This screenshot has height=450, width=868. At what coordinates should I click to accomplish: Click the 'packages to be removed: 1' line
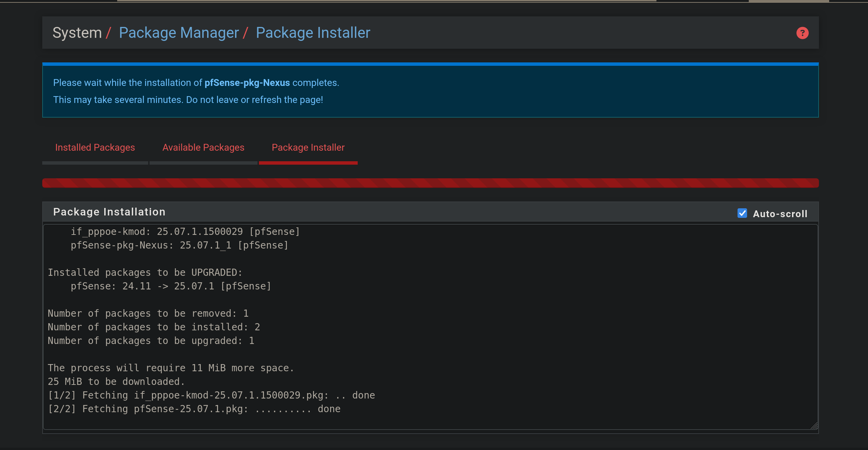pyautogui.click(x=148, y=313)
